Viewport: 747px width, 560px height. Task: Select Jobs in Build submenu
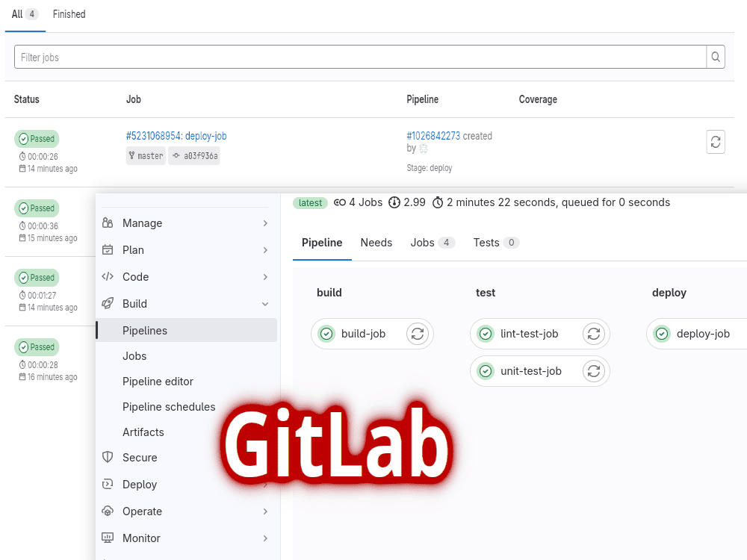pos(134,355)
